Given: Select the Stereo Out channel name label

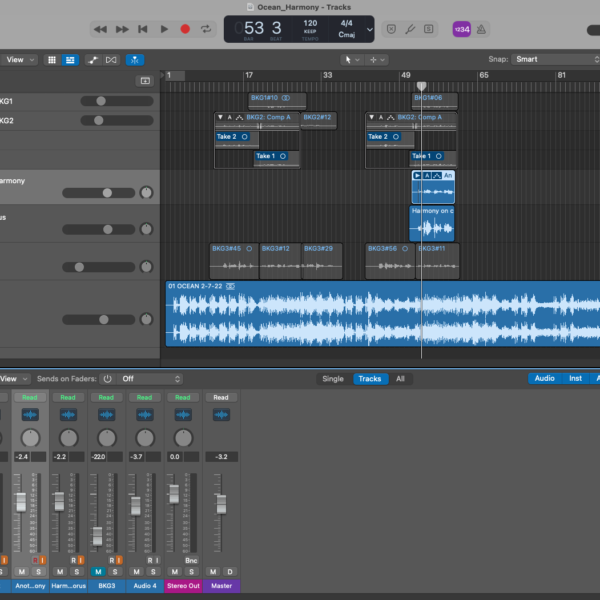Looking at the screenshot, I should point(183,586).
